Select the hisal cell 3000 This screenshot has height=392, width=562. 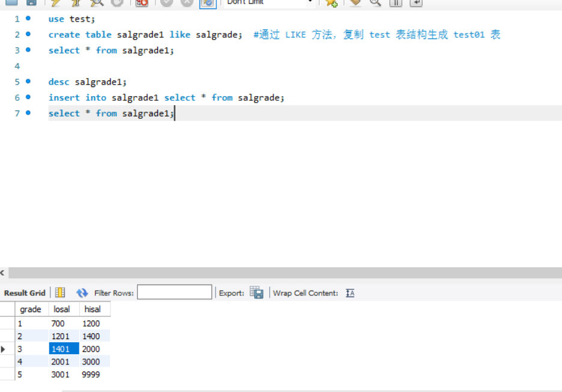tap(94, 362)
